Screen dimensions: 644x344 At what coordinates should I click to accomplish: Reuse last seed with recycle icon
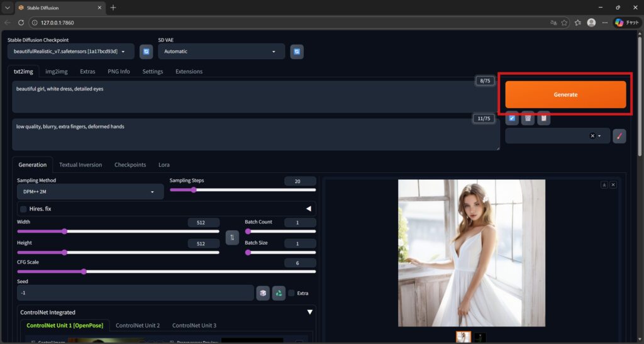[x=279, y=293]
